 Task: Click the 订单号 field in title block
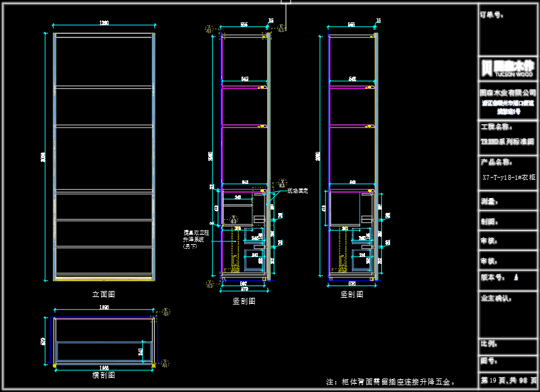point(492,14)
